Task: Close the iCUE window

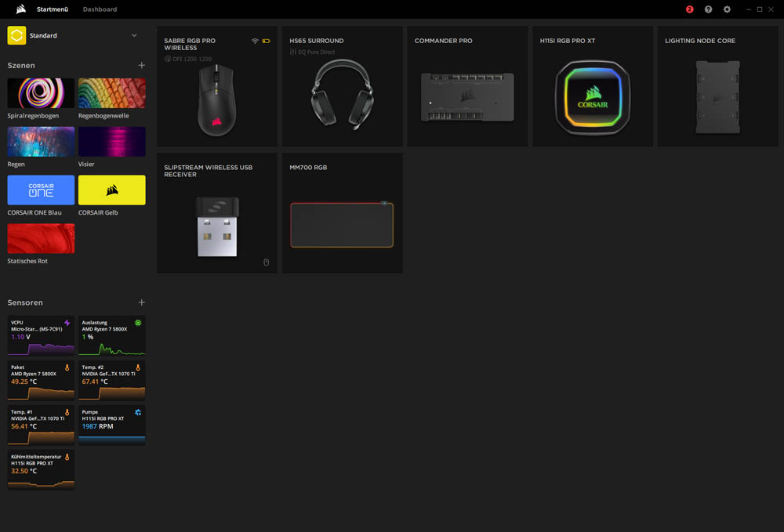Action: 771,9
